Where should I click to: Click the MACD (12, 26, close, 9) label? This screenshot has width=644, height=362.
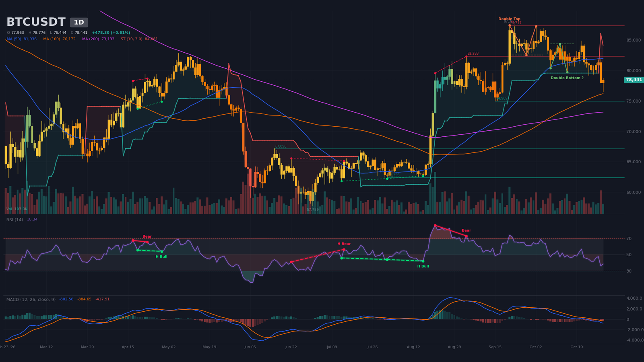[x=31, y=299]
